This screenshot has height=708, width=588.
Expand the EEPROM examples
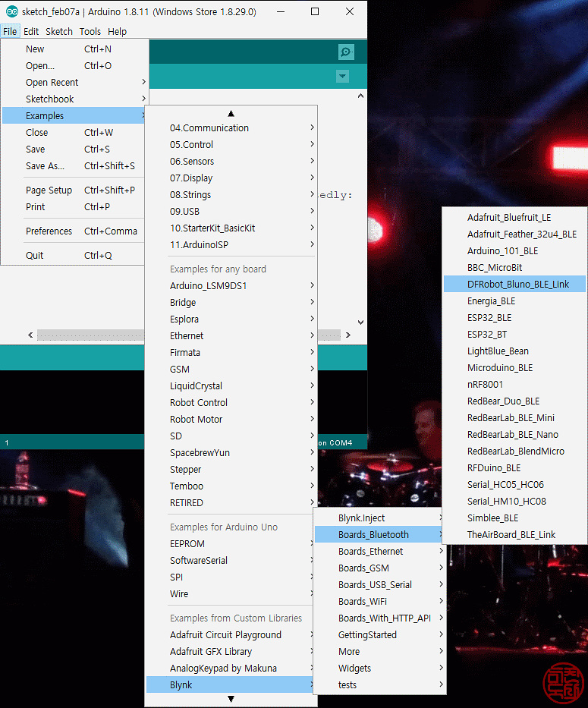pos(229,544)
